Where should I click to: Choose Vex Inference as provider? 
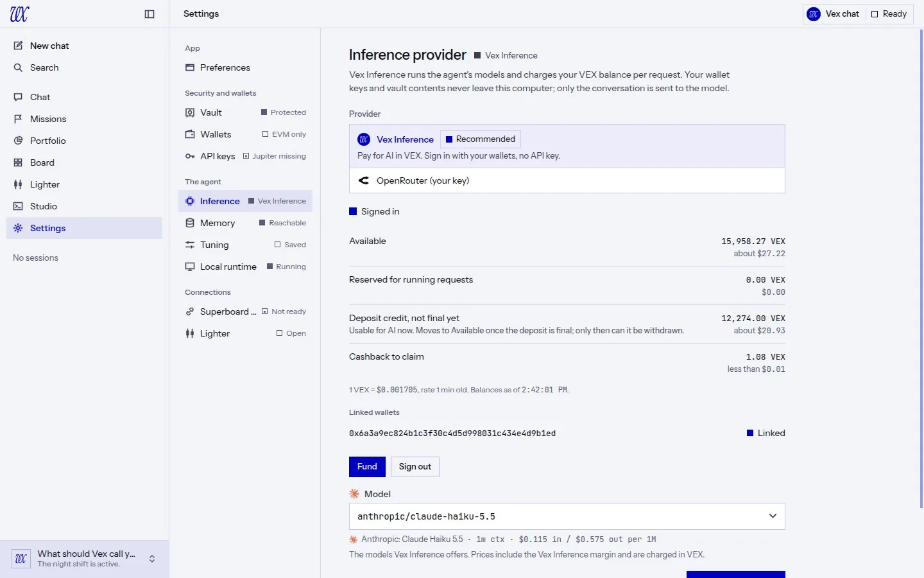[x=567, y=146]
